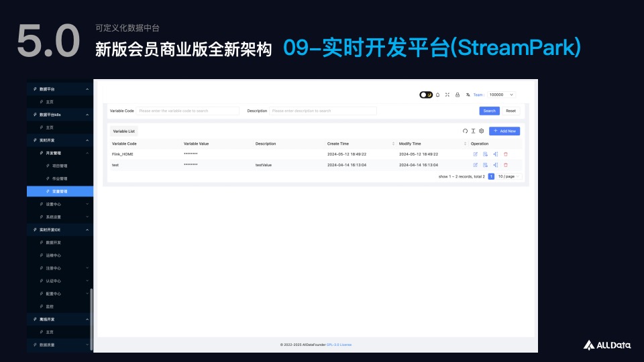Click the Variable List table title
The image size is (644, 362).
point(123,131)
